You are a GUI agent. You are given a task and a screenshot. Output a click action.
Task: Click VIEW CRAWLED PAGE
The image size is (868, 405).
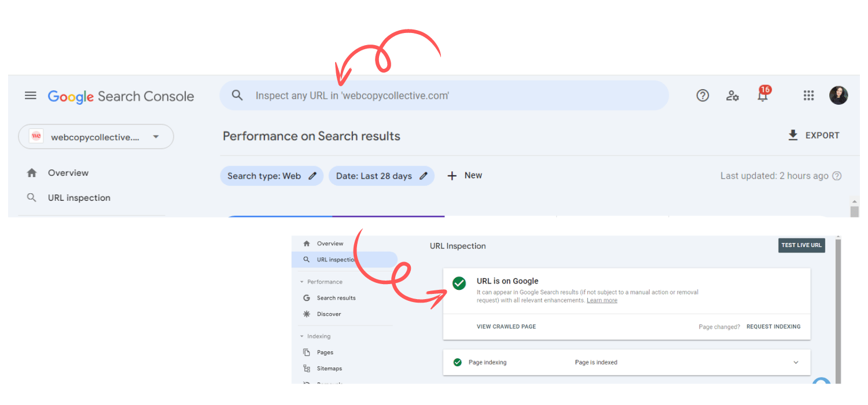[506, 326]
